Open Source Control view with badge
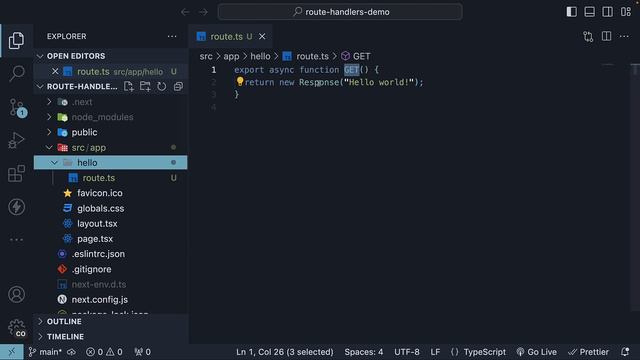Viewport: 640px width, 360px height. (x=17, y=107)
